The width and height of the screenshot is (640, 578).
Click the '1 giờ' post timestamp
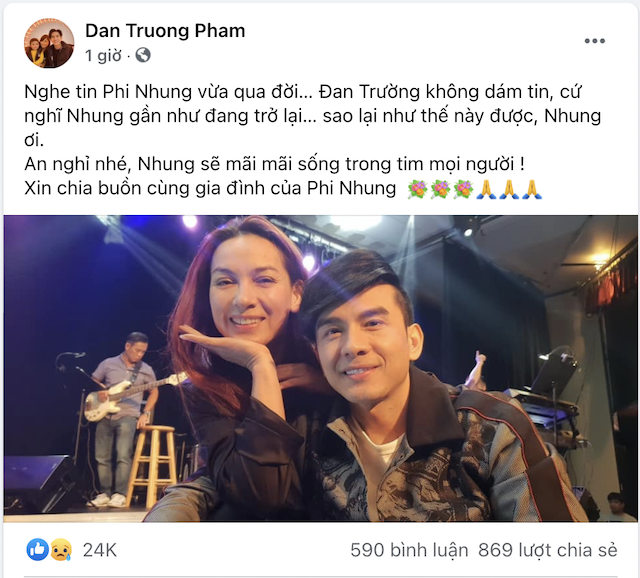click(103, 55)
